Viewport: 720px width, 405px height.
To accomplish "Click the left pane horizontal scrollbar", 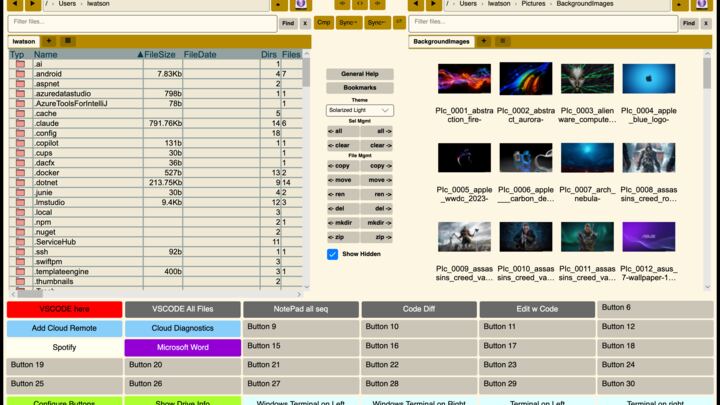I will point(30,294).
